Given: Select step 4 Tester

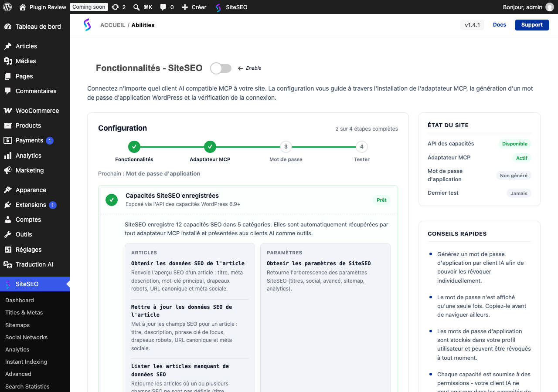Looking at the screenshot, I should point(362,147).
